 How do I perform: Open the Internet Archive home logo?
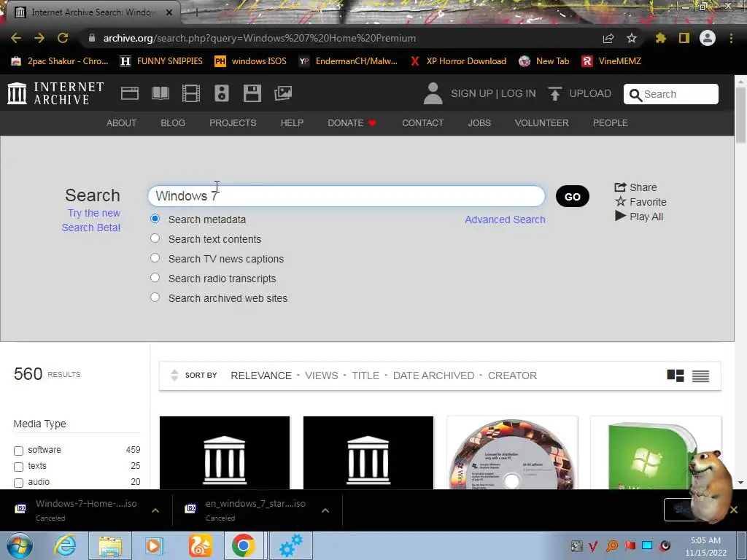coord(55,93)
